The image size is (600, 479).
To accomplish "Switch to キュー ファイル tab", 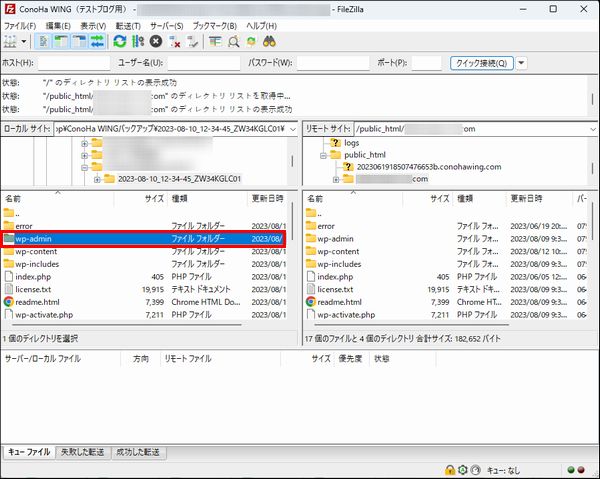I will [x=29, y=452].
